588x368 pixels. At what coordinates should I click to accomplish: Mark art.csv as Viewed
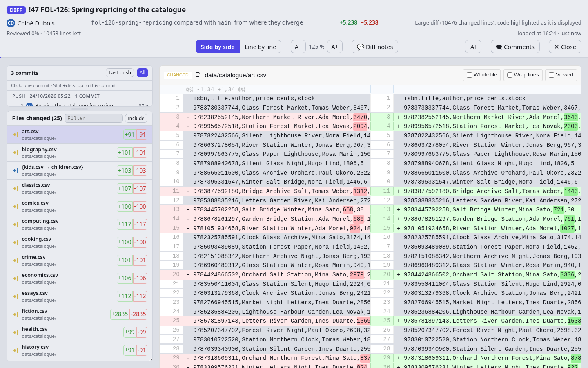552,75
